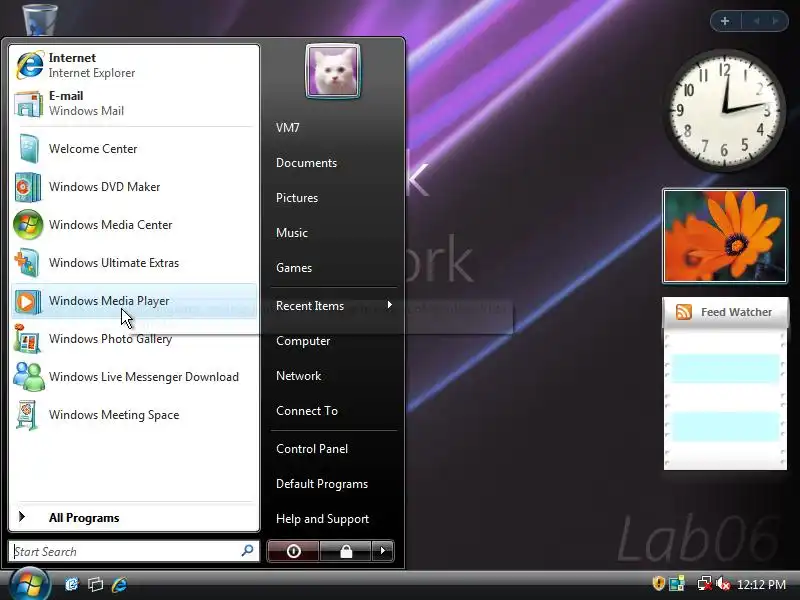Launch the Windows Meeting Space icon
Screen dimensions: 800x600
tap(28, 415)
